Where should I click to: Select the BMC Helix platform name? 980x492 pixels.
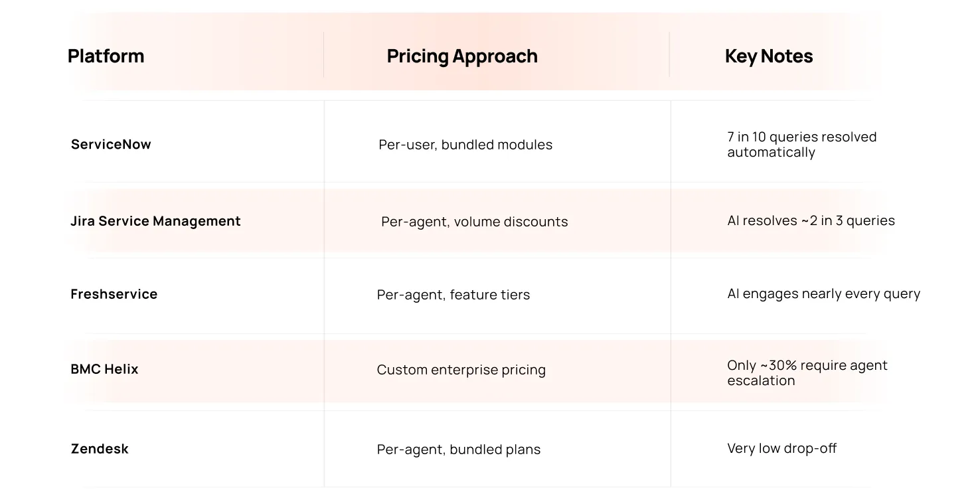104,369
